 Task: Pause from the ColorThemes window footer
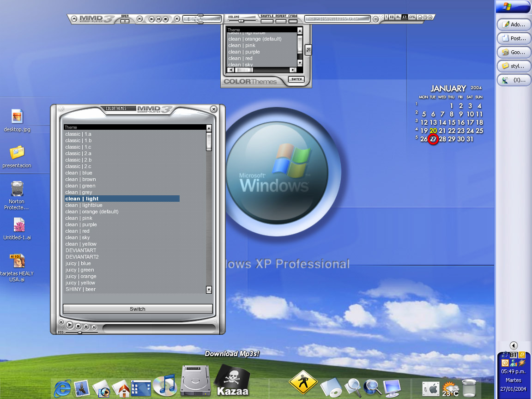click(x=86, y=327)
